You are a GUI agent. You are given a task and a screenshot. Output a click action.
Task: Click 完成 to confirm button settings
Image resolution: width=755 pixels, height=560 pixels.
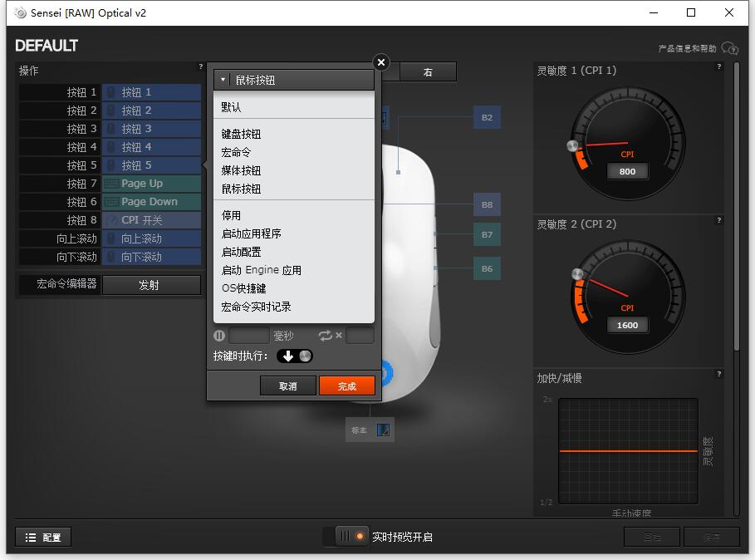pyautogui.click(x=346, y=386)
